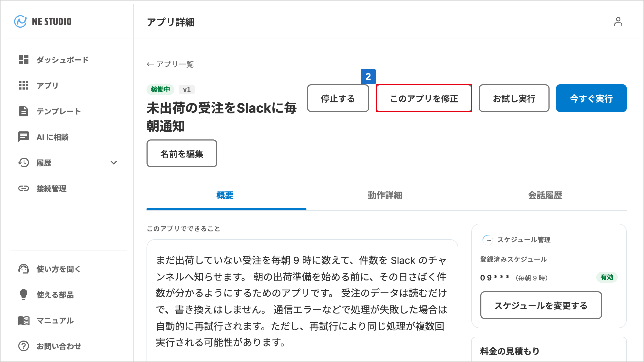This screenshot has width=644, height=362.
Task: Click the 稼働中 status badge
Action: pyautogui.click(x=160, y=89)
